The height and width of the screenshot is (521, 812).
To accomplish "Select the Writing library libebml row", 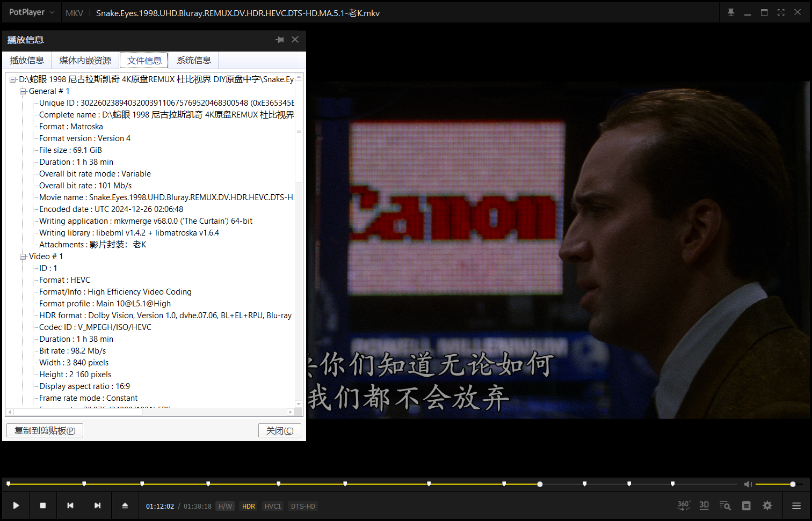I will point(129,233).
